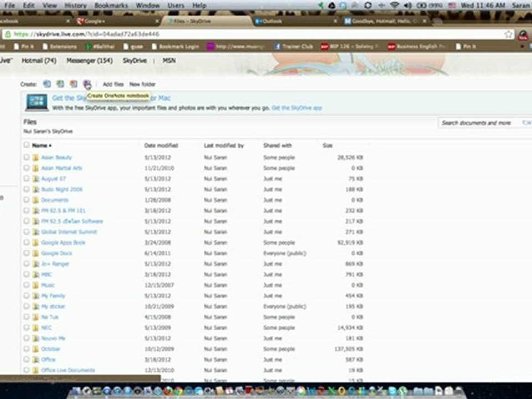The image size is (532, 399).
Task: Open Hotmail (74) link
Action: click(39, 61)
